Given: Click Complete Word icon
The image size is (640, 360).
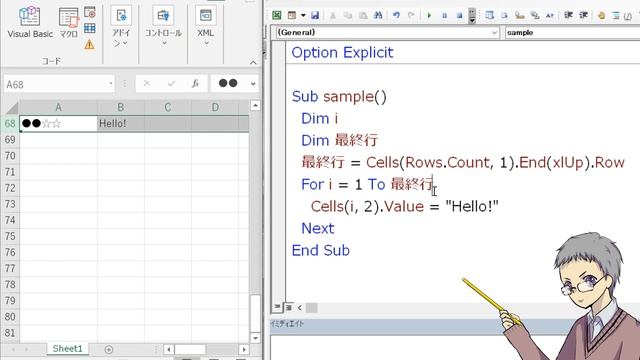Looking at the screenshot, I should pyautogui.click(x=550, y=16).
